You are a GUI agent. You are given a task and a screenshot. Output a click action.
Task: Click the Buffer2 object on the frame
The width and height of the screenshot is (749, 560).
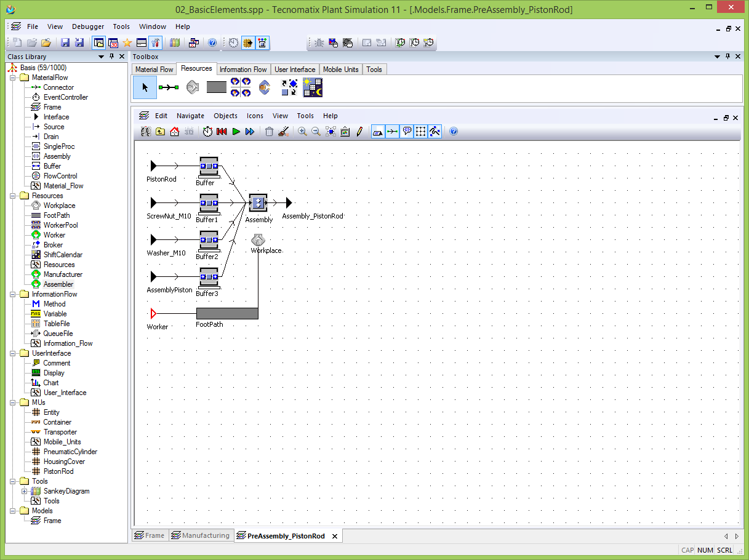click(209, 240)
